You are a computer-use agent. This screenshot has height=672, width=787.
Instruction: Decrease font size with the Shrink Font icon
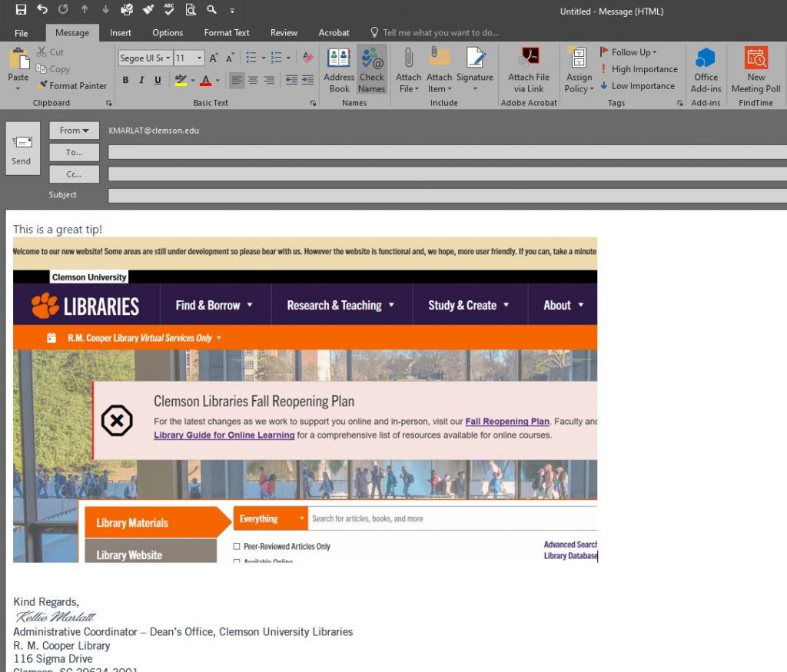coord(230,58)
